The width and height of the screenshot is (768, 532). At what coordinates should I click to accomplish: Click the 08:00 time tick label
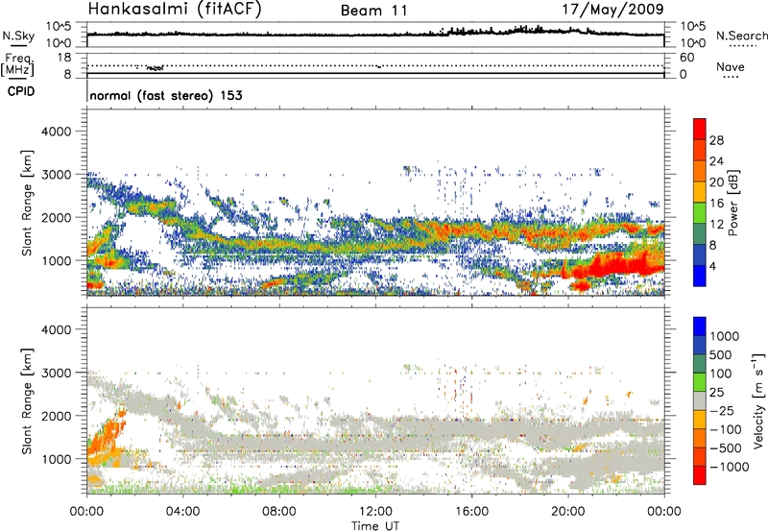[x=279, y=512]
